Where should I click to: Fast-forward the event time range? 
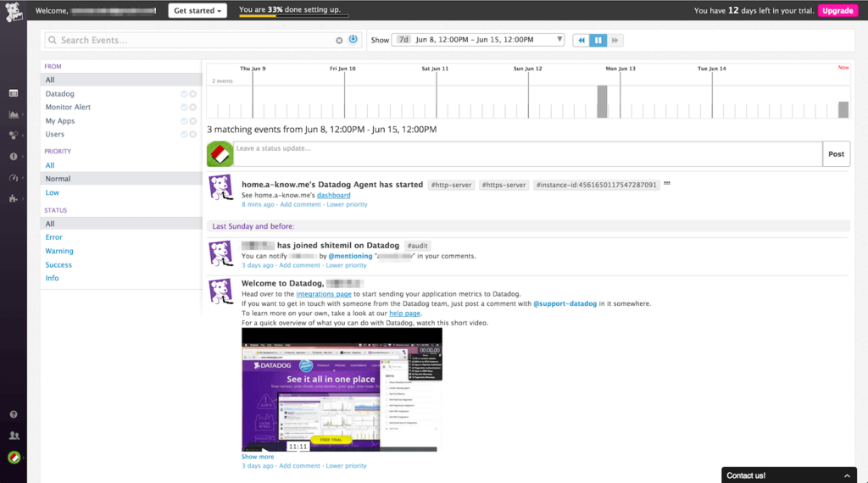[615, 40]
